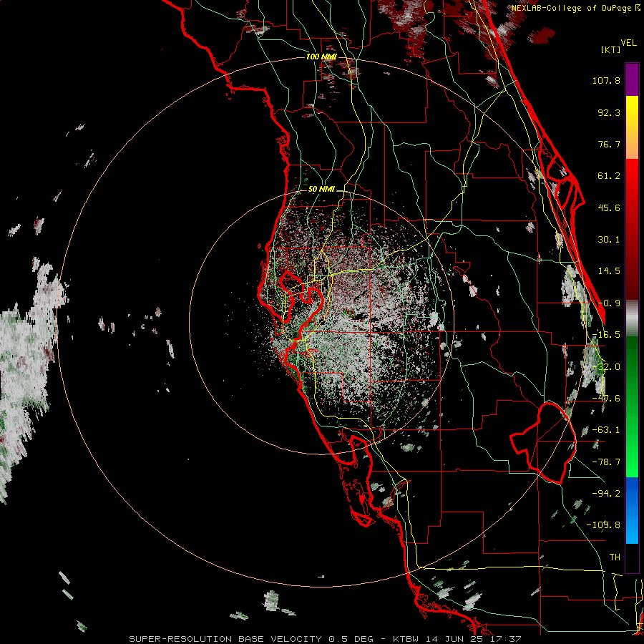Click the -63.1 velocity scale value
Screen dimensions: 644x644
(606, 430)
